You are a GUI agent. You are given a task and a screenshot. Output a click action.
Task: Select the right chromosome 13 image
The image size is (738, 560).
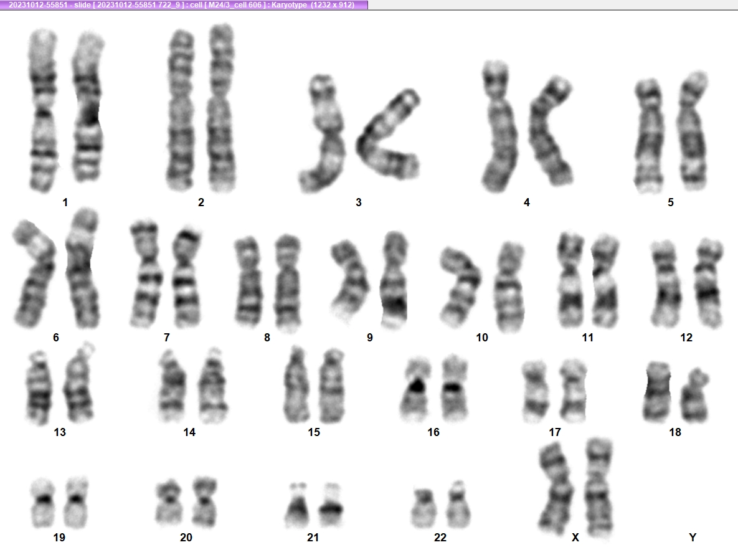[x=79, y=382]
